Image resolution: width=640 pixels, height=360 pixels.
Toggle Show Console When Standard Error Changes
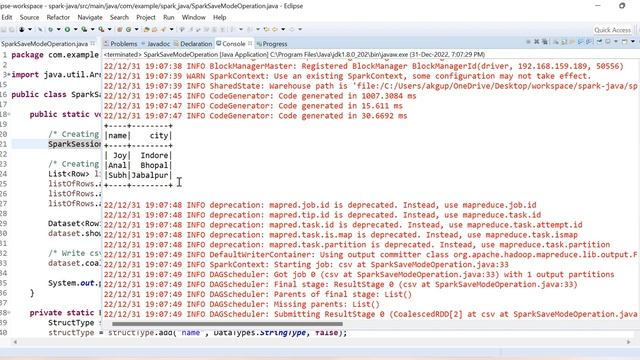click(x=588, y=42)
